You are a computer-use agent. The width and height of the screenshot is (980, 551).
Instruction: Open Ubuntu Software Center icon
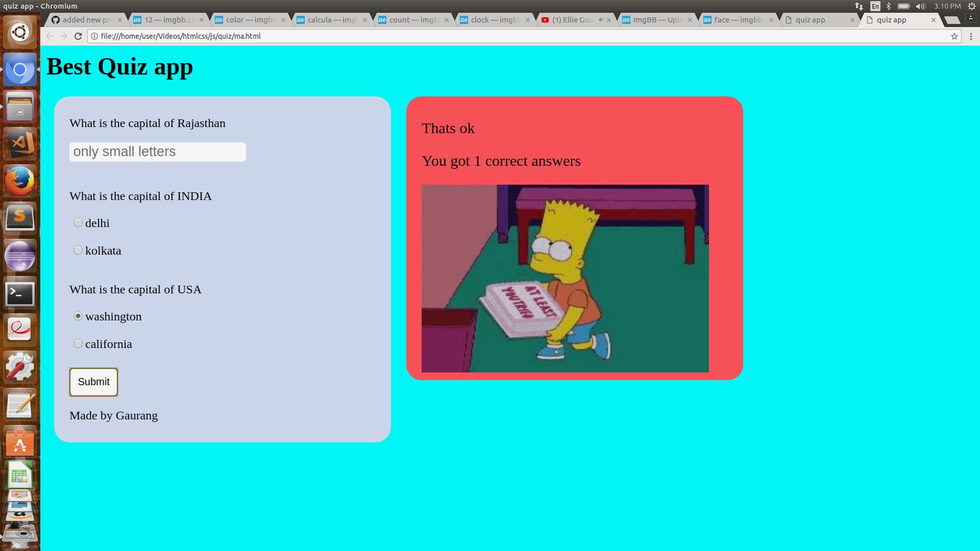click(x=20, y=442)
